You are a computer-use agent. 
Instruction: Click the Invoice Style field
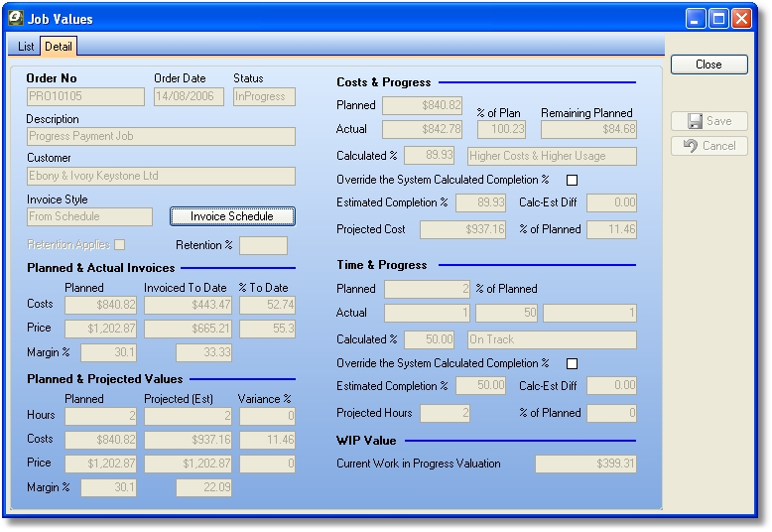[x=89, y=216]
